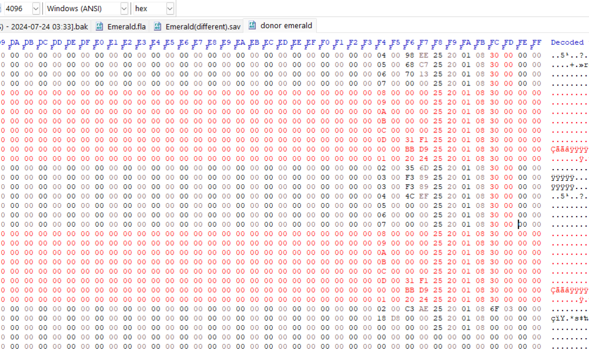Open the bytes-per-row dropdown showing 4096
The image size is (589, 364).
tap(35, 9)
